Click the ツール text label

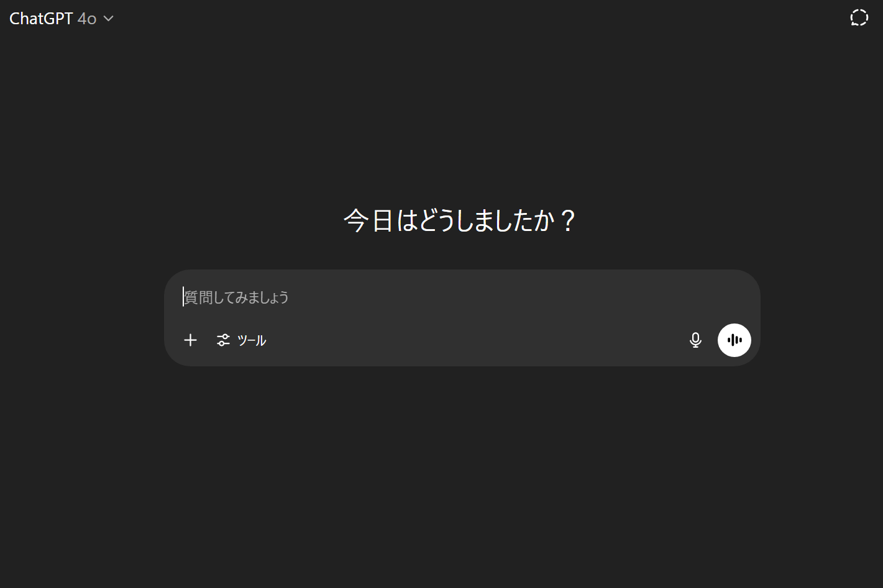[252, 340]
